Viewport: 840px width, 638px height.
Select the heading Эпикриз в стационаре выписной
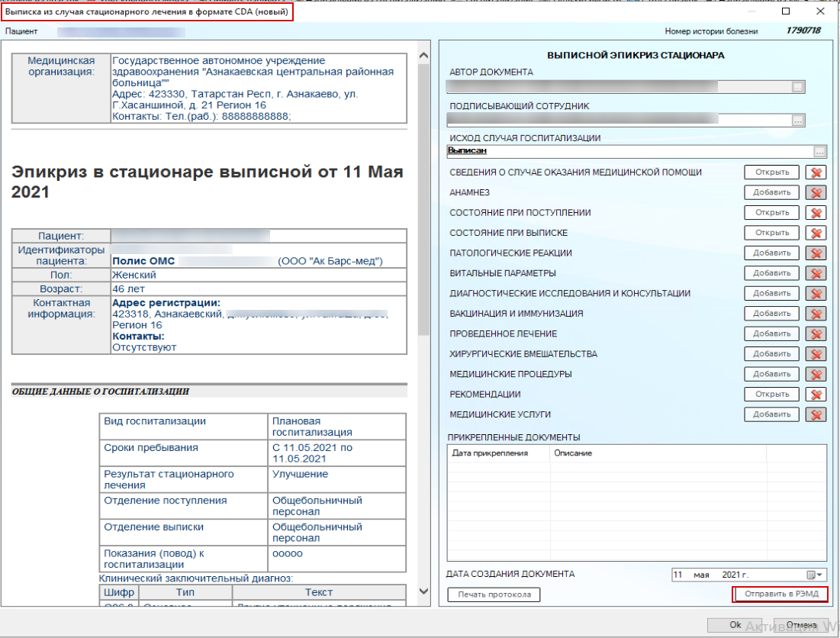click(x=208, y=182)
